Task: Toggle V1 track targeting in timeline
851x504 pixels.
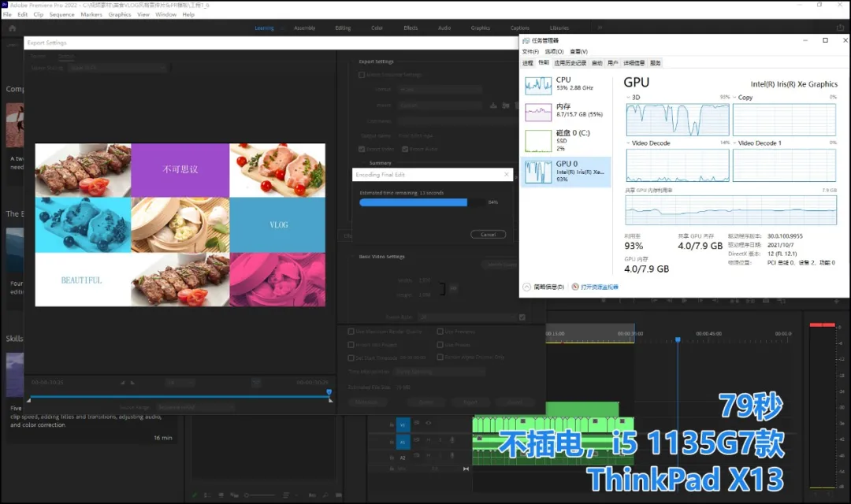Action: [403, 424]
